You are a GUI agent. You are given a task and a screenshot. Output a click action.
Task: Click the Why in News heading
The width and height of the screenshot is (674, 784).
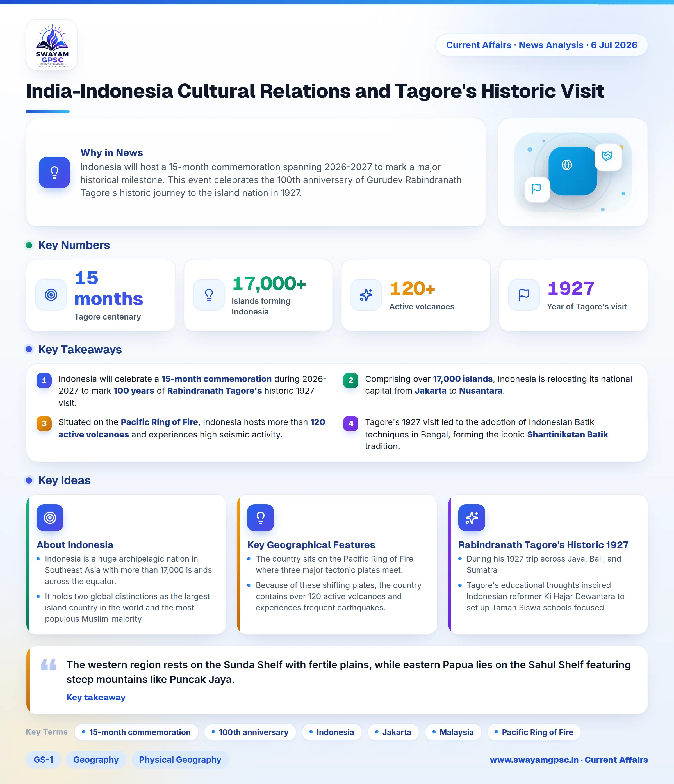point(112,152)
